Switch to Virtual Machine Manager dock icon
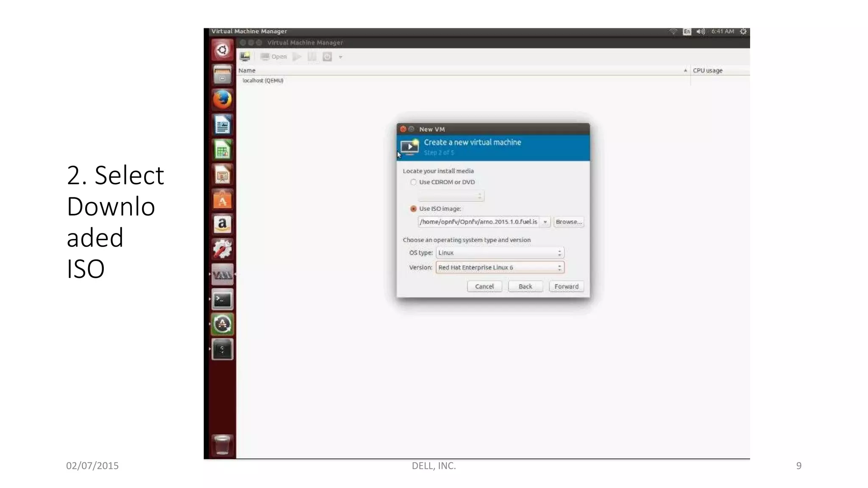This screenshot has width=868, height=488. [x=222, y=274]
